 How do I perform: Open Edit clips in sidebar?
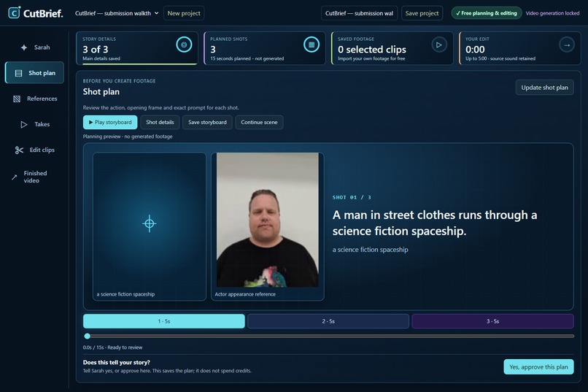pos(34,150)
